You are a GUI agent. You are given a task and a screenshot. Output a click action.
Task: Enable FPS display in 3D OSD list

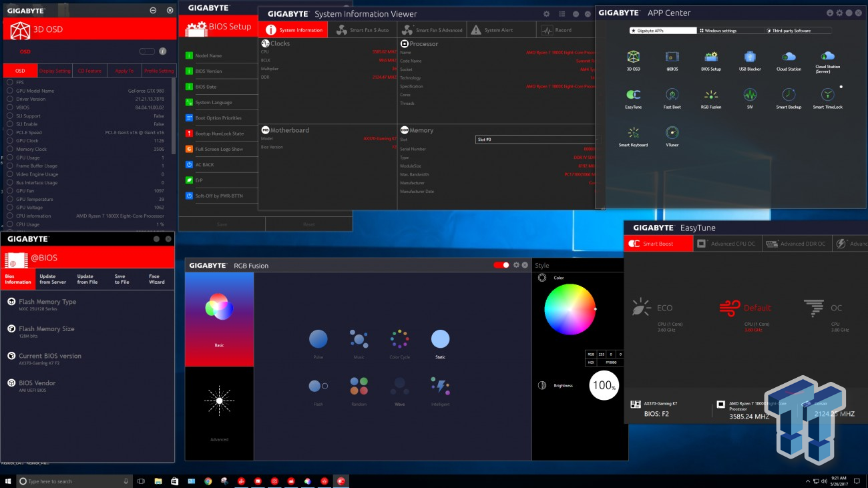click(10, 82)
